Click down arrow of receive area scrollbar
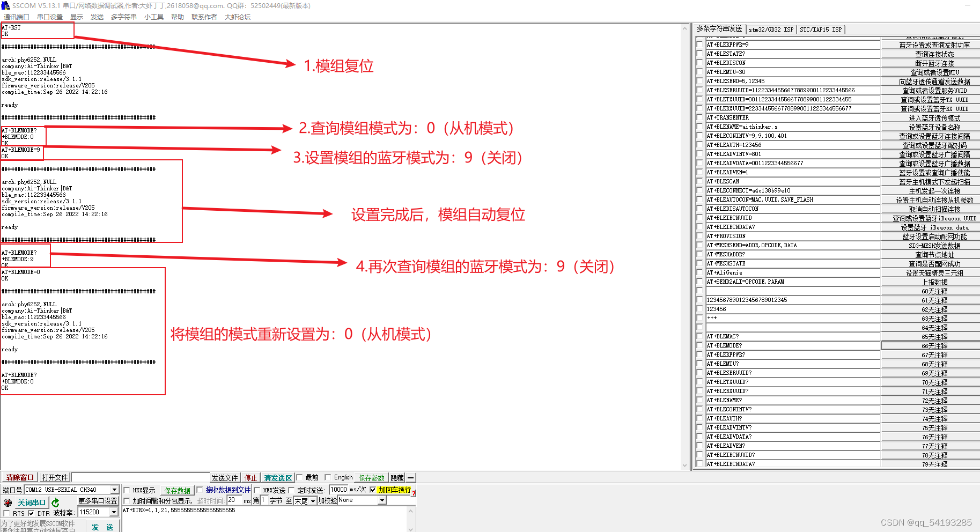The width and height of the screenshot is (980, 532). 684,465
